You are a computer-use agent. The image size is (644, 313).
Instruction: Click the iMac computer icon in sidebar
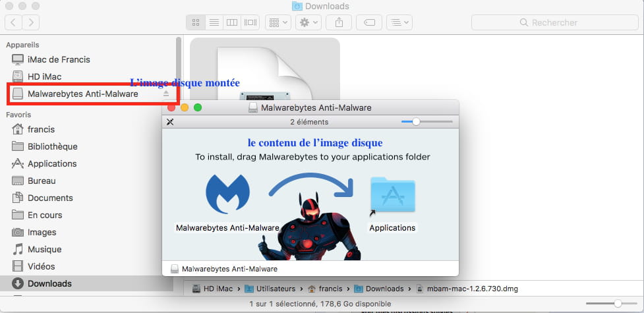pos(18,59)
